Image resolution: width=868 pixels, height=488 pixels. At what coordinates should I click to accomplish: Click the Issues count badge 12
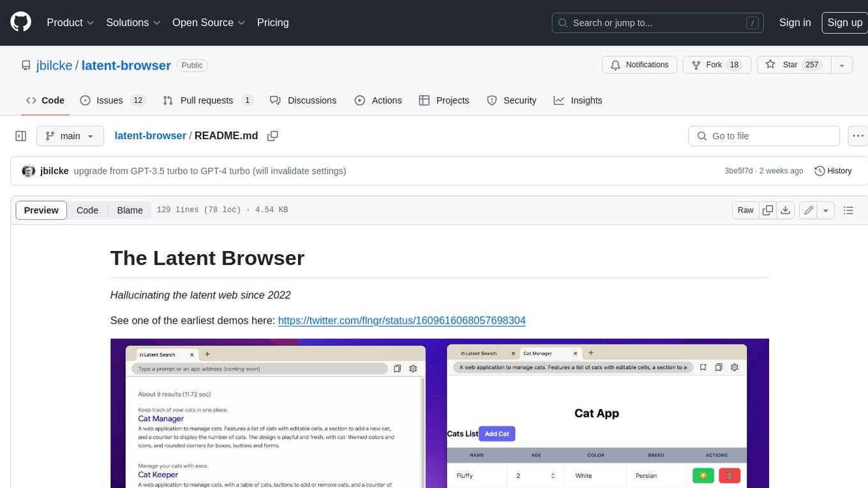(138, 100)
